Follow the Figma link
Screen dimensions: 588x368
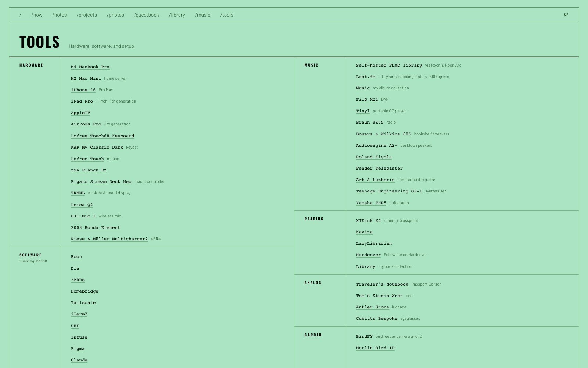point(78,348)
